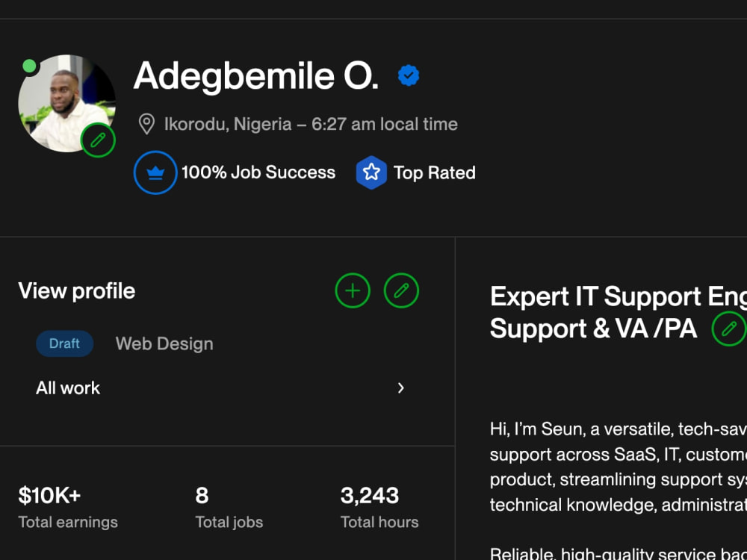Click the location pin icon beside Ikorodu
This screenshot has width=747, height=560.
point(146,124)
